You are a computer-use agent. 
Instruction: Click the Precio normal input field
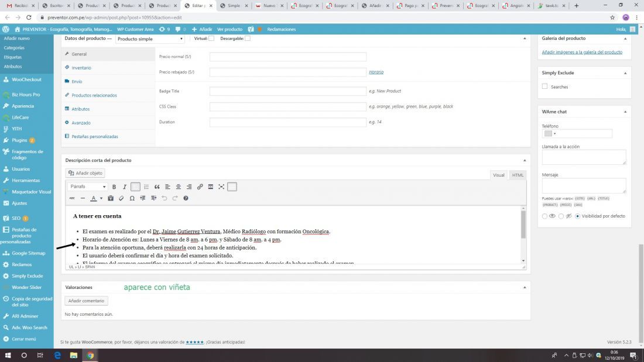click(x=287, y=57)
